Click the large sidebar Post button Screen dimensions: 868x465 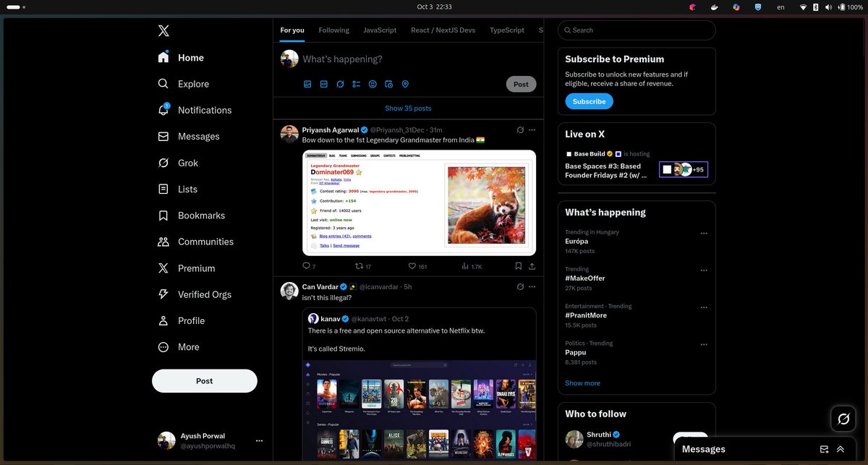(205, 381)
